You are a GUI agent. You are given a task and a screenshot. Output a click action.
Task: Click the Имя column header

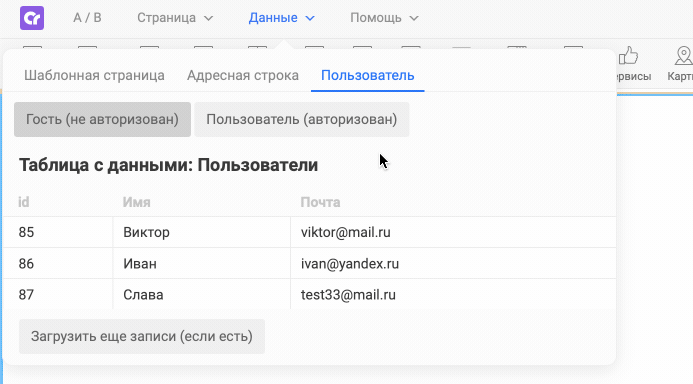click(137, 202)
